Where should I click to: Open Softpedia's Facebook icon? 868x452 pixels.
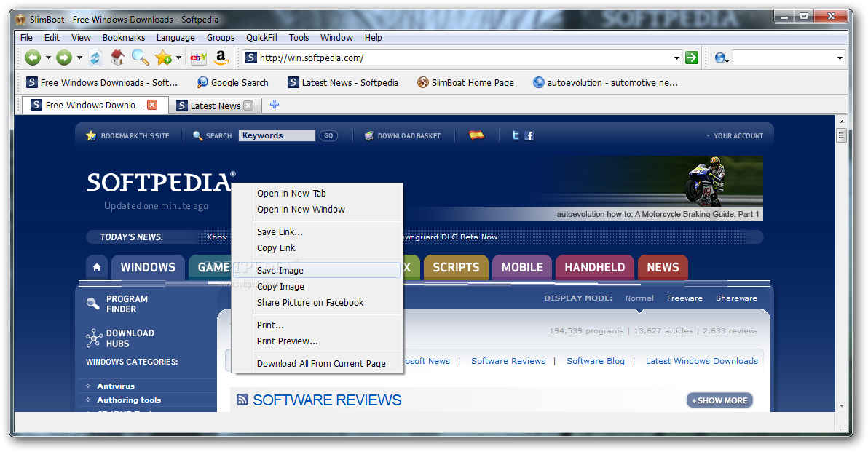click(x=529, y=135)
